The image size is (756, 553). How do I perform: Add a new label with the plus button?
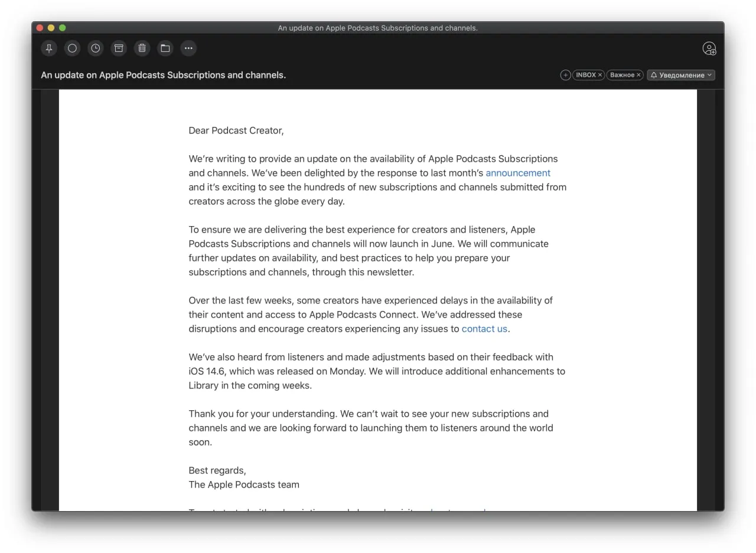tap(565, 75)
